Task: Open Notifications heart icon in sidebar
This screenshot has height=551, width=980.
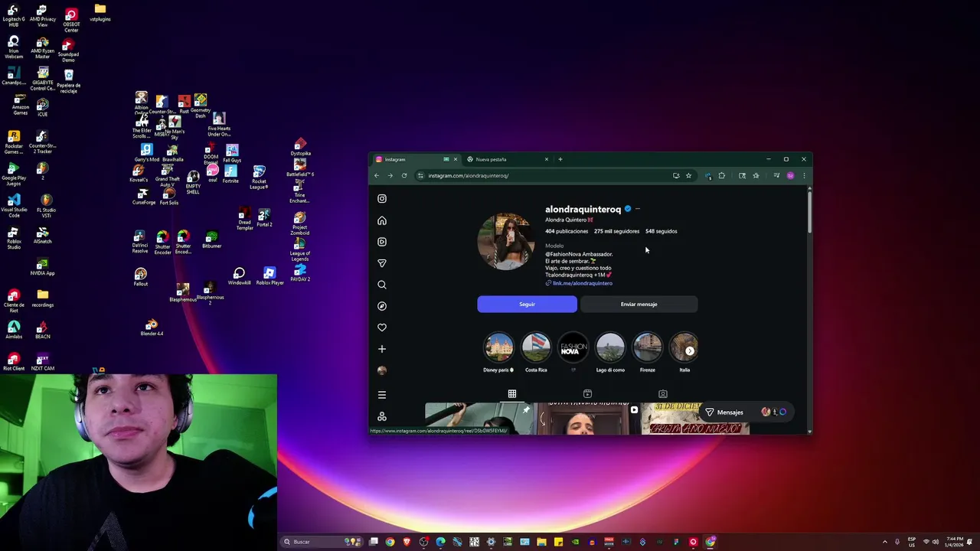Action: click(382, 328)
